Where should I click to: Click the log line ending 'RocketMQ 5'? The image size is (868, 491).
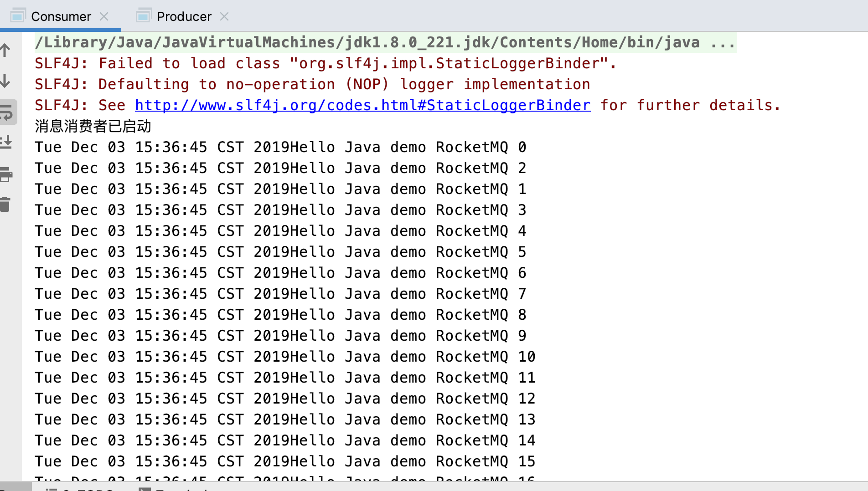pyautogui.click(x=280, y=252)
